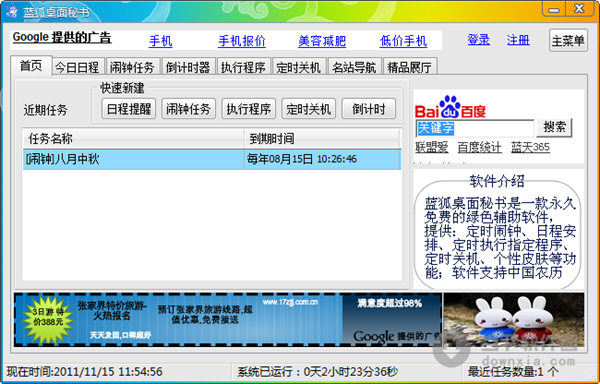Image resolution: width=600 pixels, height=384 pixels.
Task: Open the 精品展厅 tab
Action: point(410,68)
